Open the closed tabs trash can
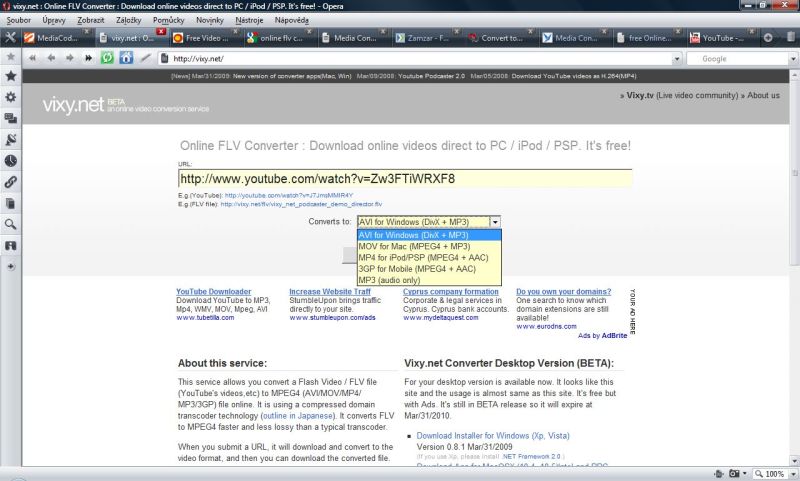800x481 pixels. [x=790, y=37]
